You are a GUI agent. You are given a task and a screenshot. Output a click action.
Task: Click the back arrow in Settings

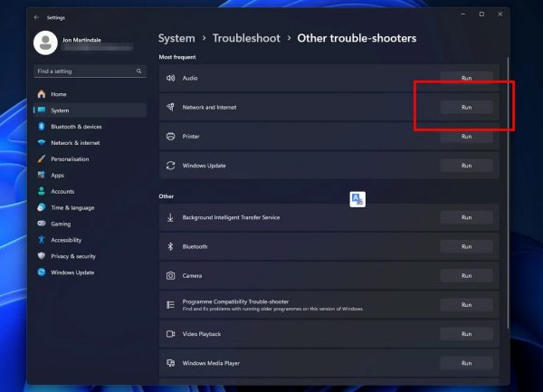coord(36,17)
